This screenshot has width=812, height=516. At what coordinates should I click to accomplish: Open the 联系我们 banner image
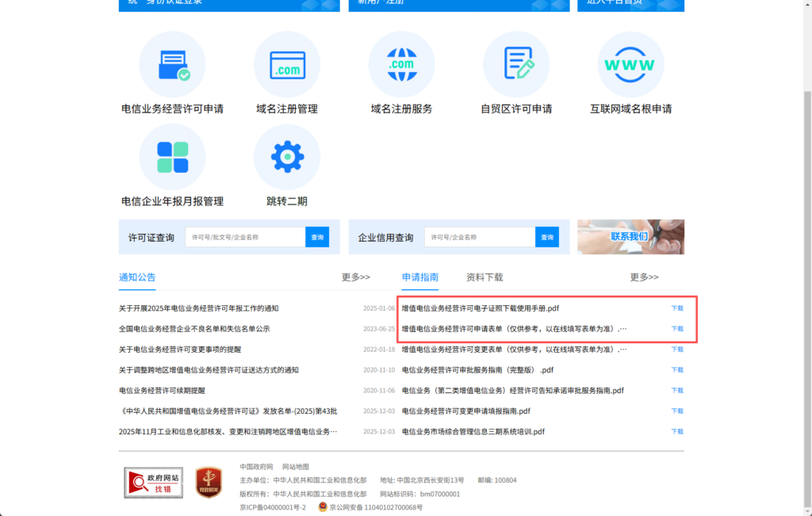click(x=630, y=236)
